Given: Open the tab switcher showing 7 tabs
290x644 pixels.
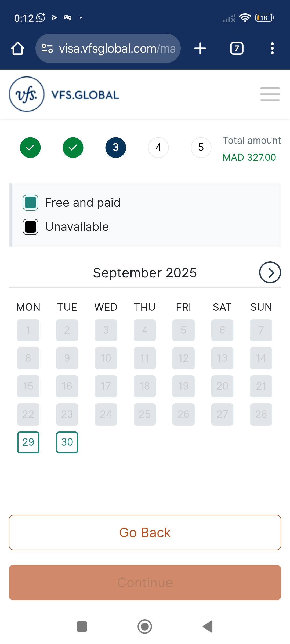Looking at the screenshot, I should [237, 49].
